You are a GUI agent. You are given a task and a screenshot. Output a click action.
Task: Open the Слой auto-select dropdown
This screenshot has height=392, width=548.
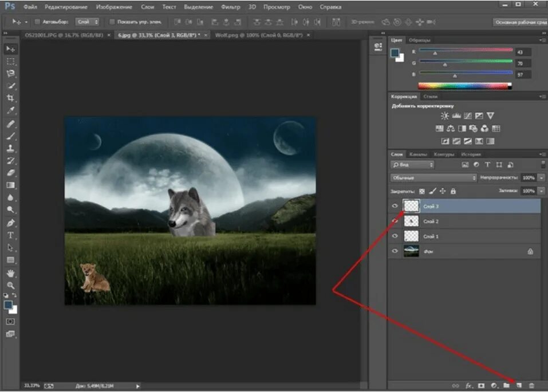tap(88, 22)
